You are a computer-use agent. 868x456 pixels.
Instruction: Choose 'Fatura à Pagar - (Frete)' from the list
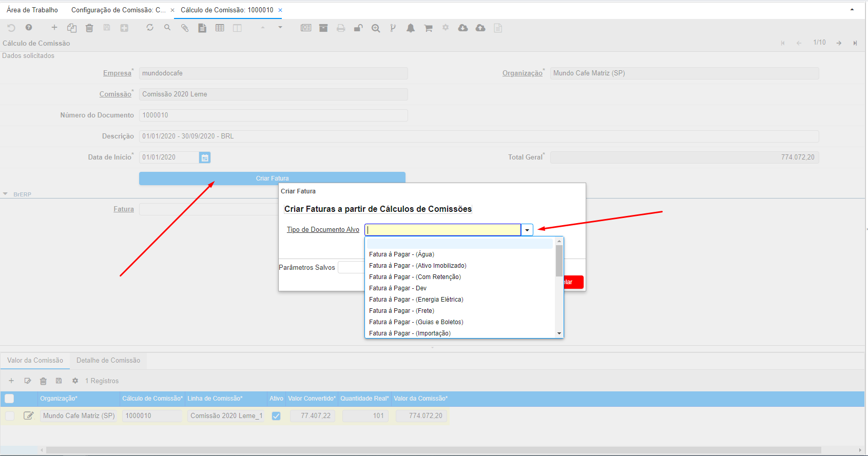[401, 311]
